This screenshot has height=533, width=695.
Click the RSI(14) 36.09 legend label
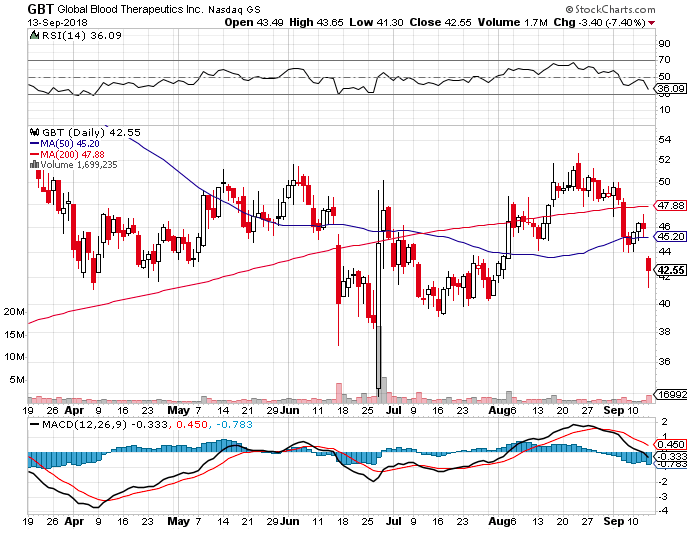[82, 35]
